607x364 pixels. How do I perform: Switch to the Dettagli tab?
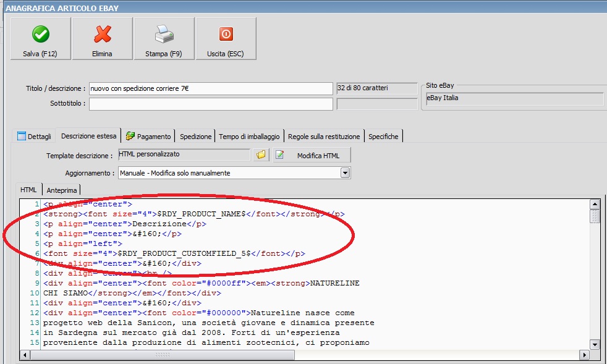(35, 137)
